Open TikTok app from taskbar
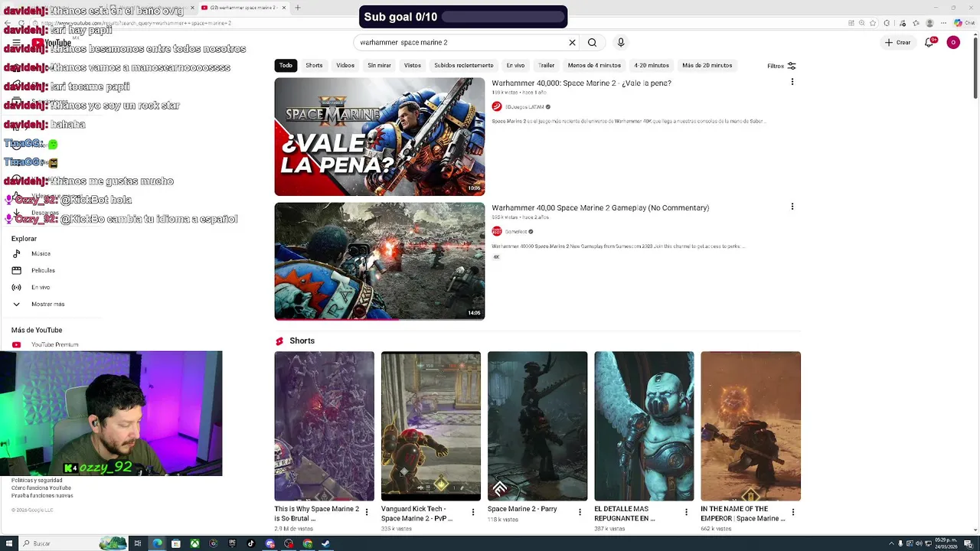Screen dimensions: 980x551 tap(250, 543)
